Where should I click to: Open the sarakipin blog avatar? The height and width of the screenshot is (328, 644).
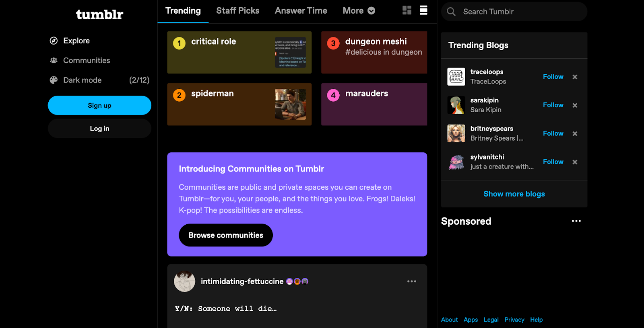[456, 105]
